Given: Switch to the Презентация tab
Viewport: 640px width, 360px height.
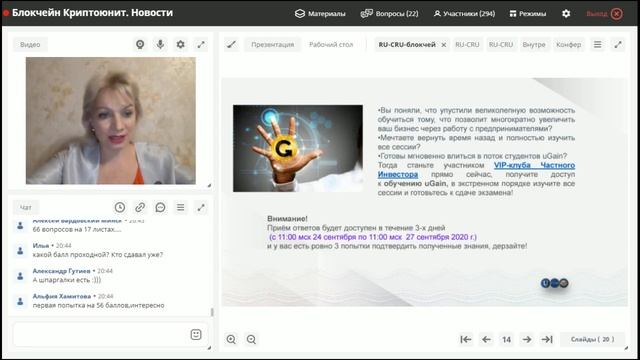Looking at the screenshot, I should pos(273,44).
